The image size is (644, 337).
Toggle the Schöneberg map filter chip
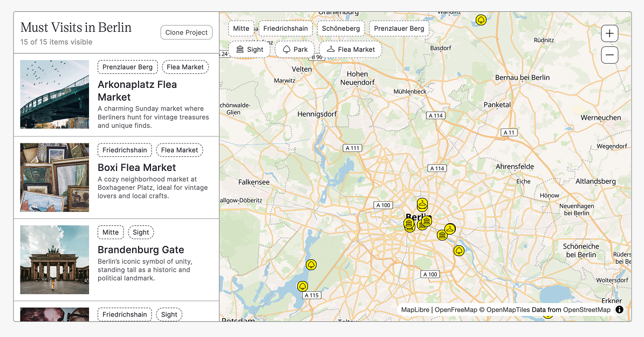coord(341,29)
